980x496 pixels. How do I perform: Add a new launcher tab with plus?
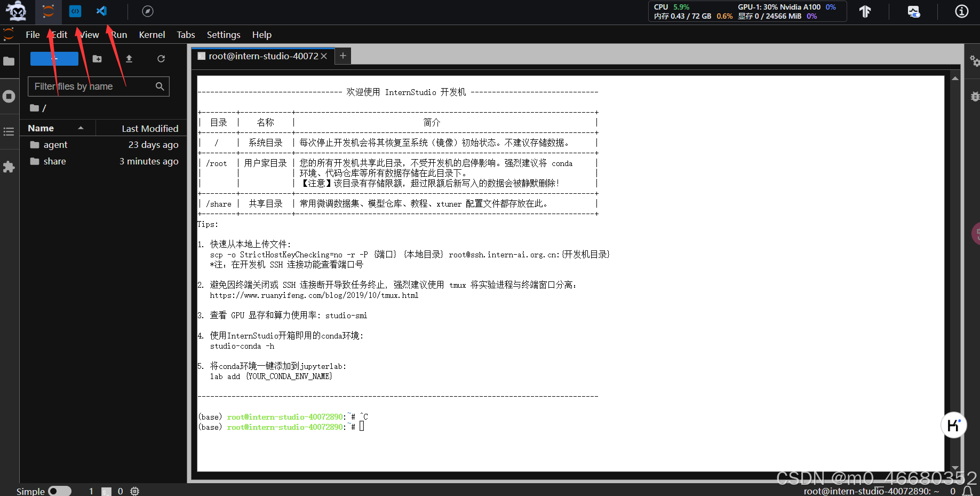tap(343, 56)
